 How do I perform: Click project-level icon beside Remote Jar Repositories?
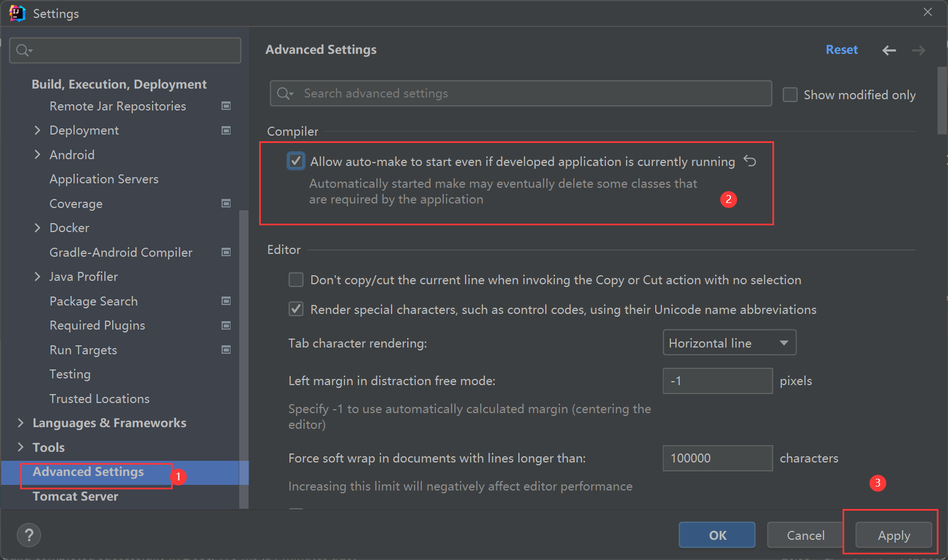coord(226,106)
